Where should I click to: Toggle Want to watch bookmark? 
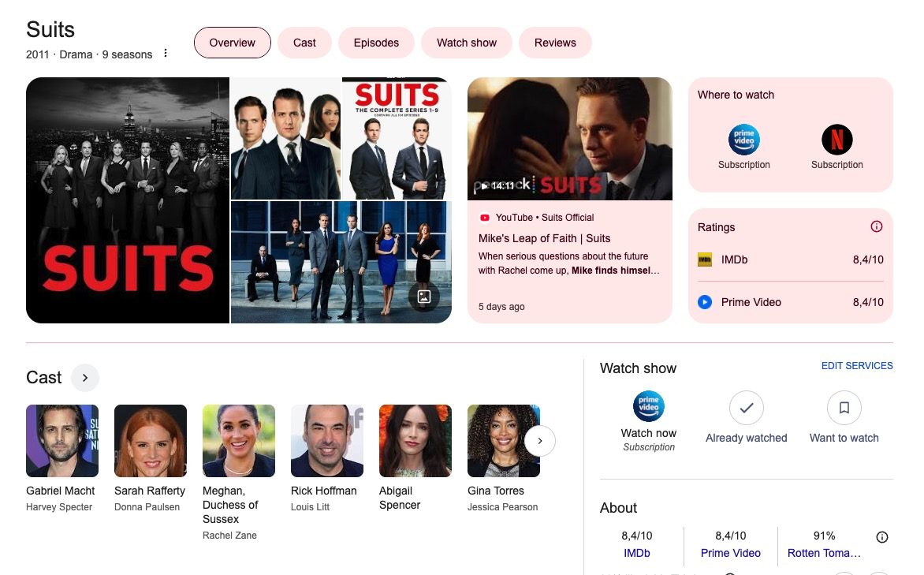coord(844,409)
